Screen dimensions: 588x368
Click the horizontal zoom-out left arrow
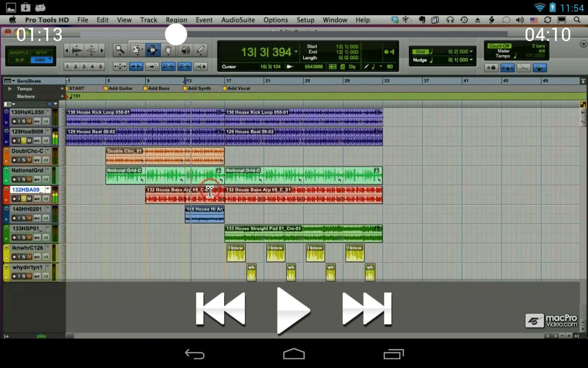click(67, 50)
